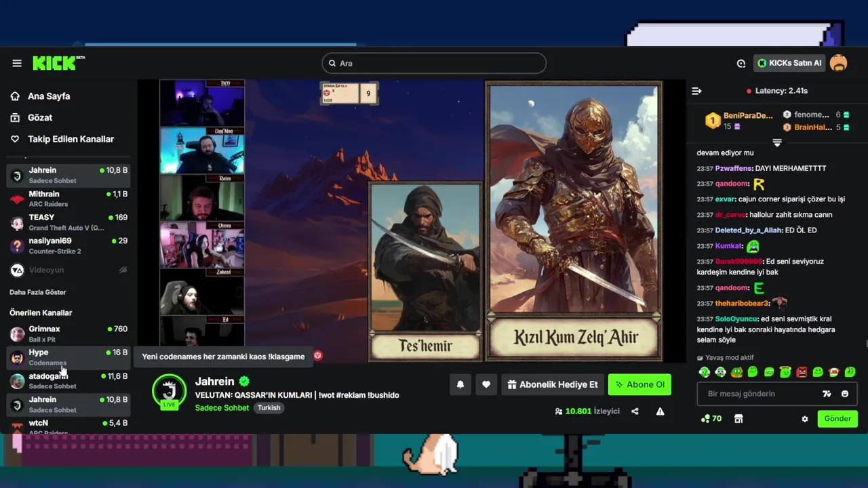Click username Kumkat in chat

click(728, 246)
